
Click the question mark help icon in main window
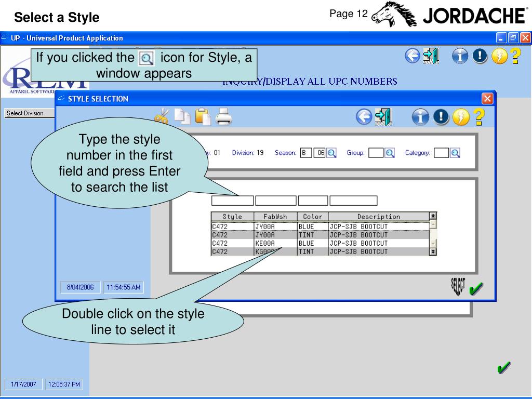click(516, 56)
